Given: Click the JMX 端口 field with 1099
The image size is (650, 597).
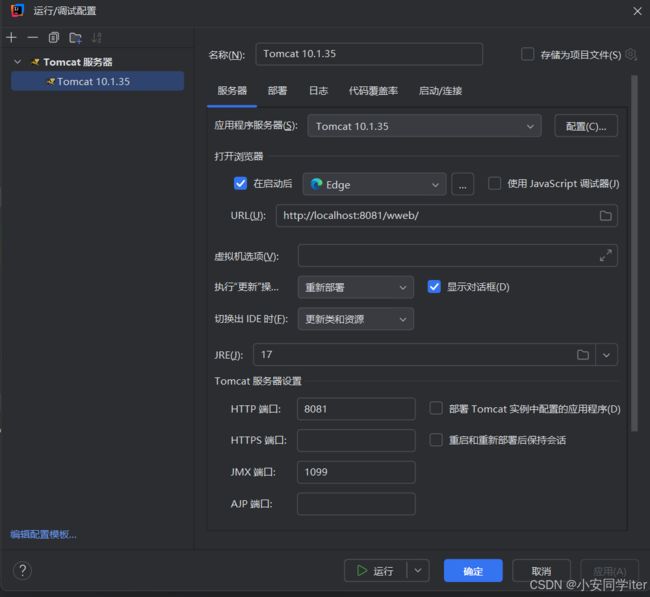Looking at the screenshot, I should click(356, 472).
